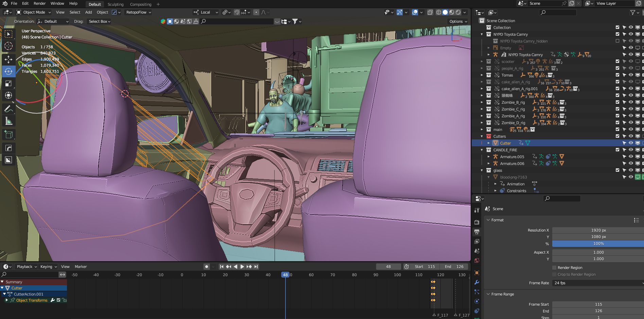The width and height of the screenshot is (644, 319).
Task: Open the Render menu
Action: click(39, 3)
